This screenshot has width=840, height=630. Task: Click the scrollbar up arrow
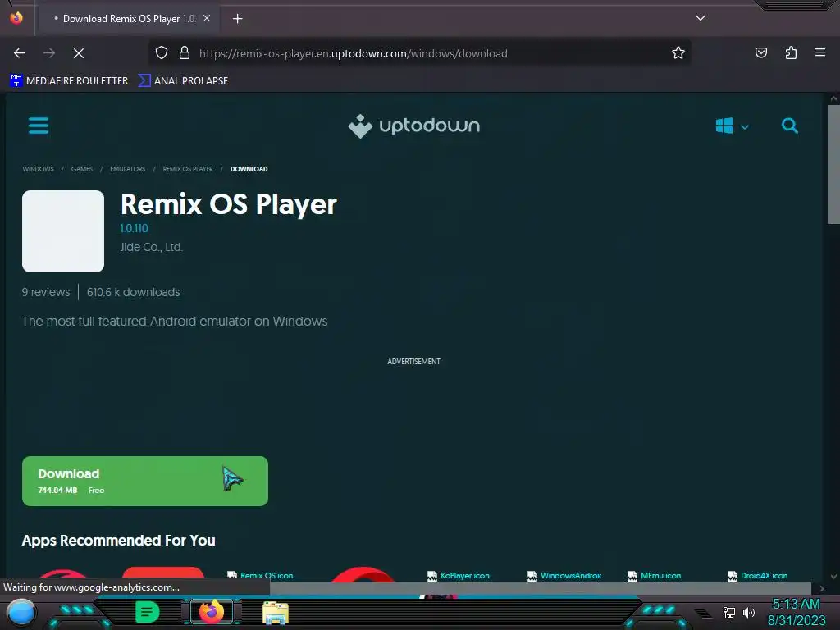point(833,98)
